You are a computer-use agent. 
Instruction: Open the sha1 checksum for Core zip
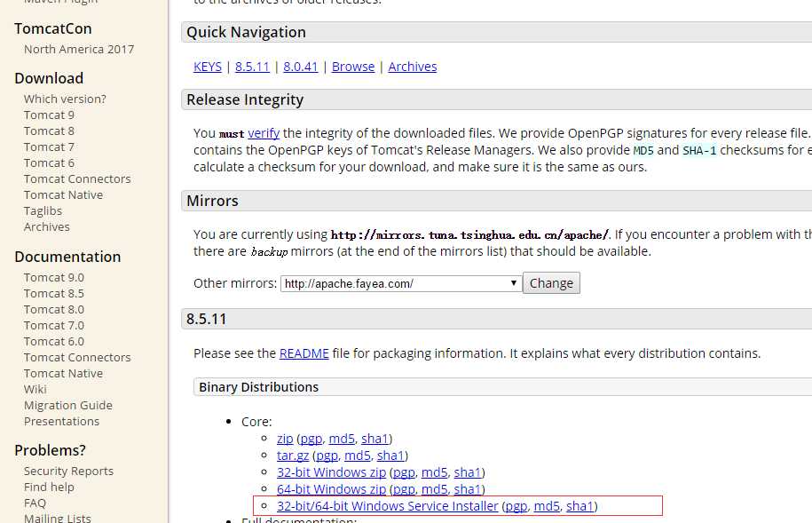374,439
